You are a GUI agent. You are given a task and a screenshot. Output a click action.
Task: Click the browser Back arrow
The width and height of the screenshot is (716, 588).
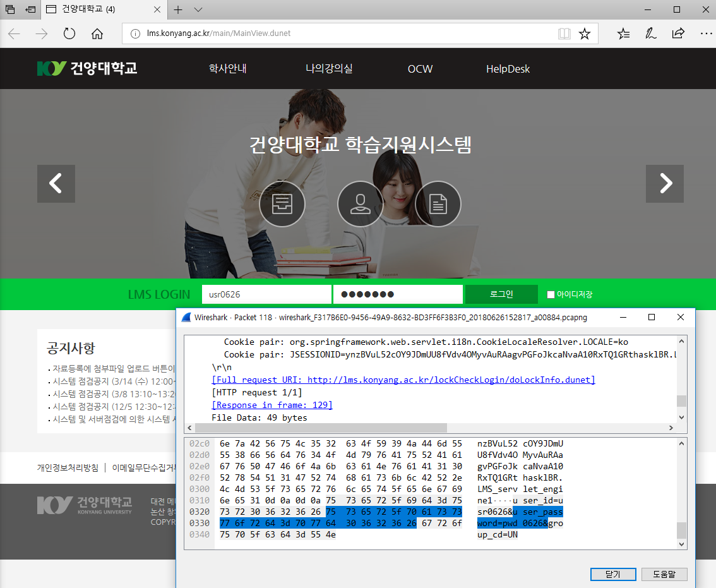tap(14, 33)
